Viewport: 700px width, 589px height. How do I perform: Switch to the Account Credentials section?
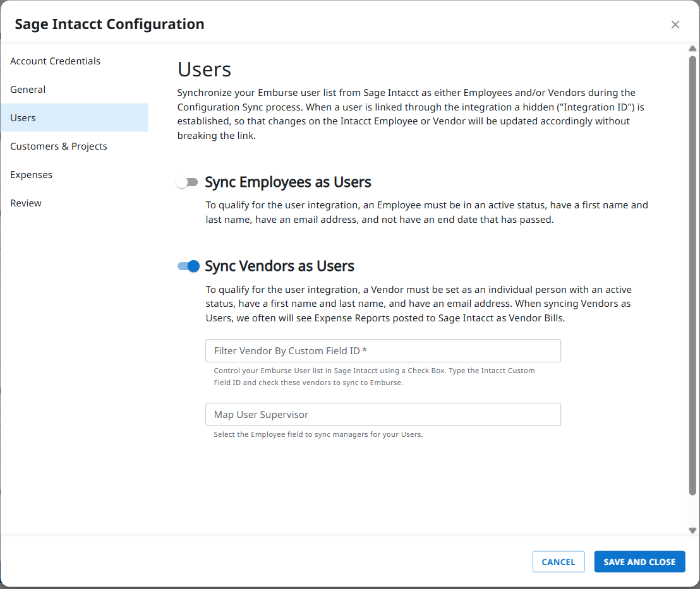[55, 61]
